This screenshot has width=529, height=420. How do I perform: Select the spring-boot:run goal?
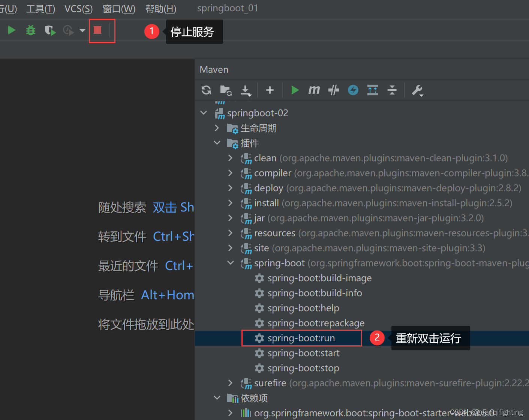[301, 338]
